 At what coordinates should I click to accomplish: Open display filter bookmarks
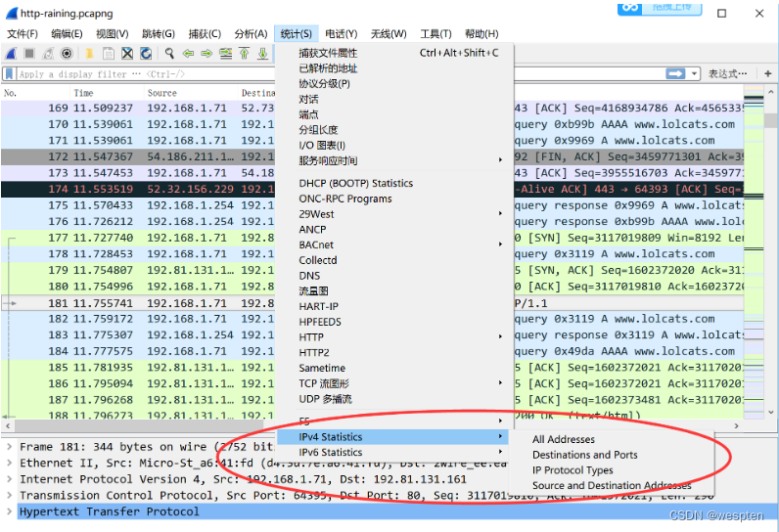coord(10,74)
